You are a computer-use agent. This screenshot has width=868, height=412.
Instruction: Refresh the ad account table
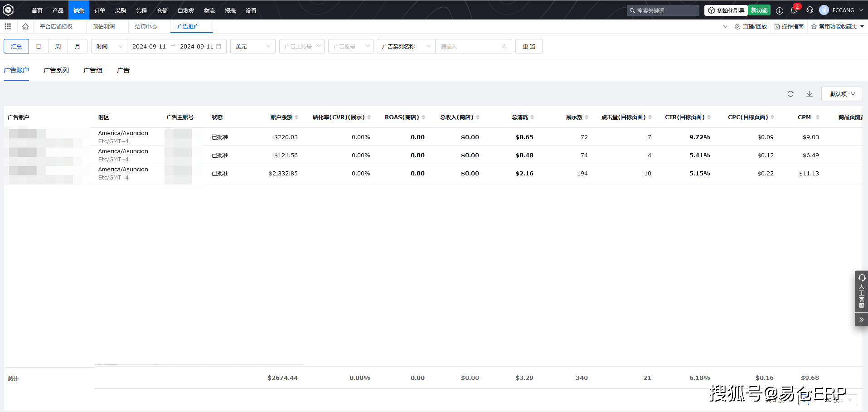click(x=790, y=94)
